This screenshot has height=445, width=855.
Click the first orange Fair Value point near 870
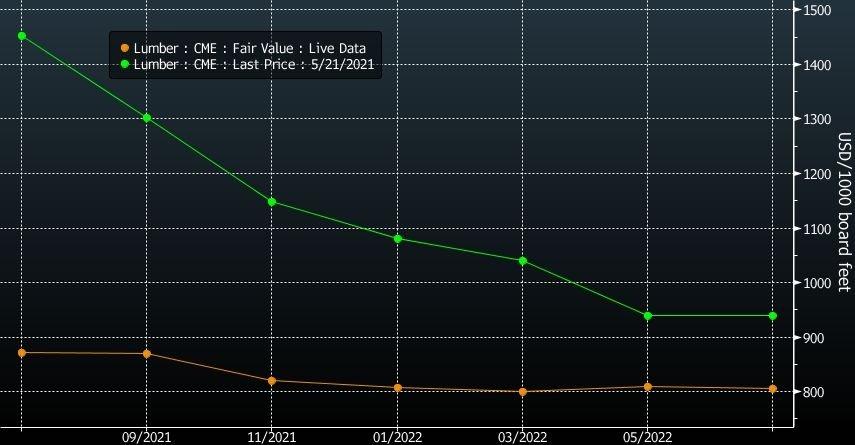click(22, 353)
